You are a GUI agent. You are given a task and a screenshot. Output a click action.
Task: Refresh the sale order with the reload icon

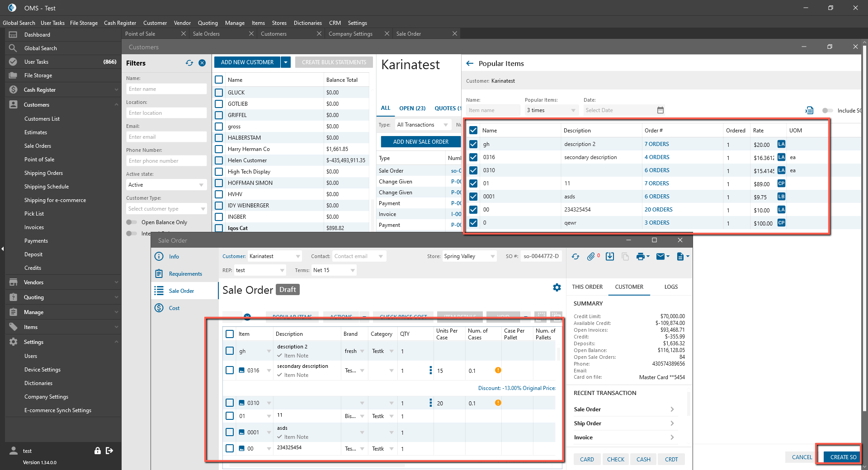tap(575, 257)
